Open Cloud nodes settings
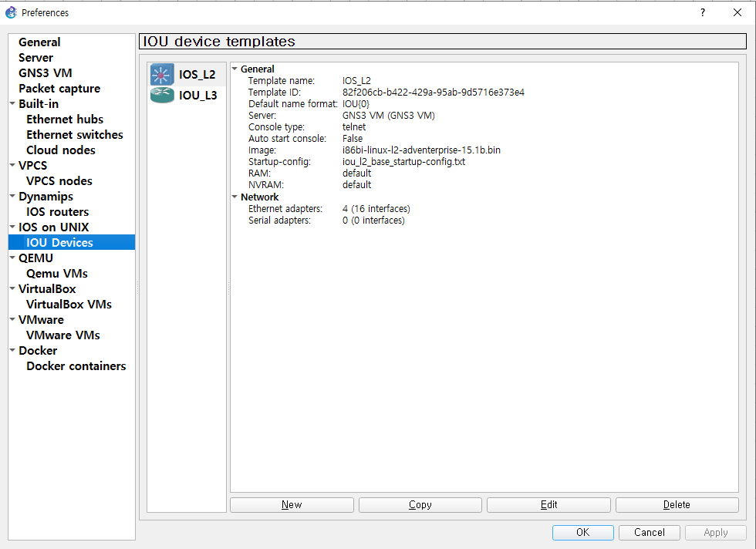The image size is (756, 549). point(61,150)
